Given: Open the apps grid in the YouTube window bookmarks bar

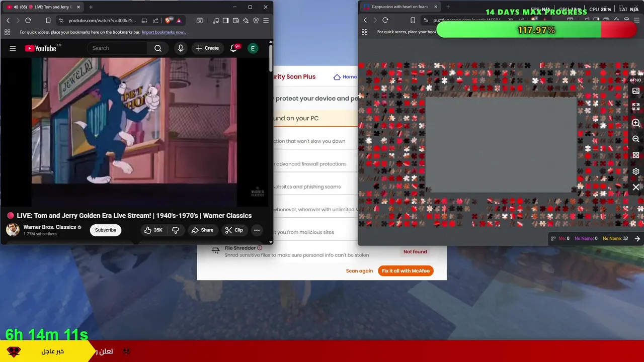Looking at the screenshot, I should (x=7, y=32).
